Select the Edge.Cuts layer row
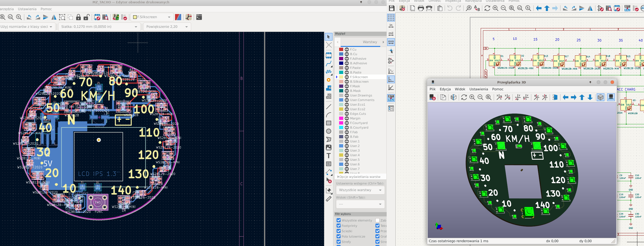The height and width of the screenshot is (246, 644). (358, 114)
